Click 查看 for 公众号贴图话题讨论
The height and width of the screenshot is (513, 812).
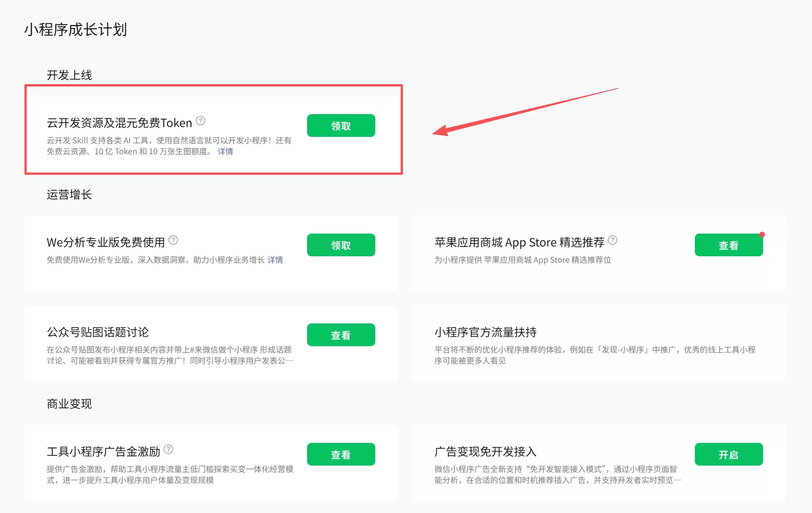tap(341, 335)
